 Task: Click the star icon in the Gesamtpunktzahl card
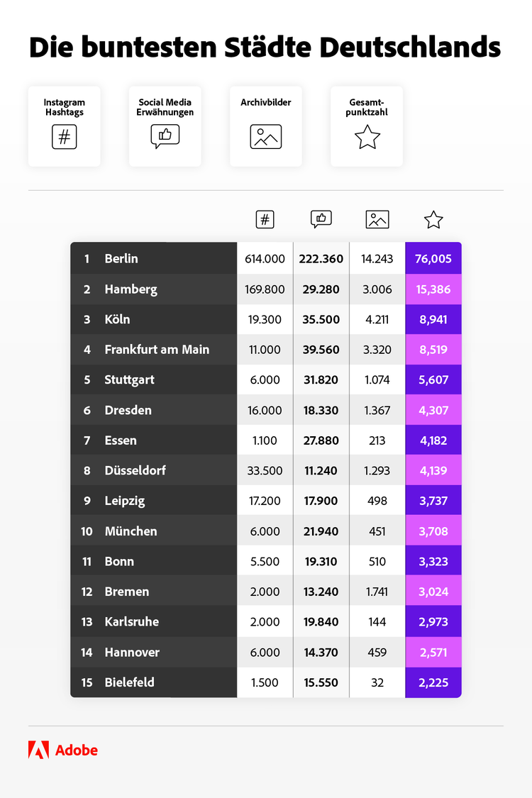click(x=367, y=137)
